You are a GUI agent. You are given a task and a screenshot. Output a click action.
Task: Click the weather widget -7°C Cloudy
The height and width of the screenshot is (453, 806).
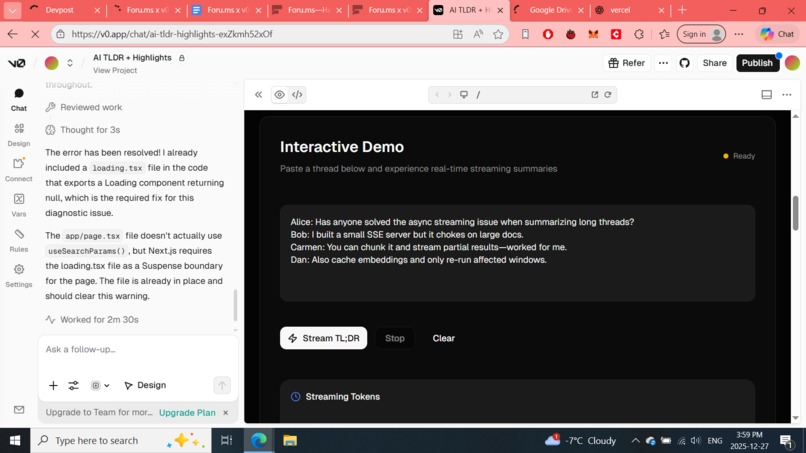pyautogui.click(x=580, y=440)
